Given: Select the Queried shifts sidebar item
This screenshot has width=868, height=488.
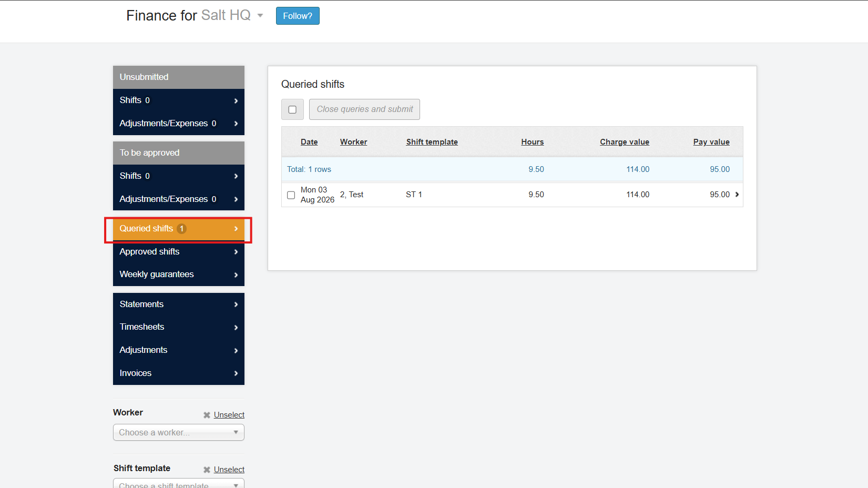Looking at the screenshot, I should pyautogui.click(x=179, y=229).
